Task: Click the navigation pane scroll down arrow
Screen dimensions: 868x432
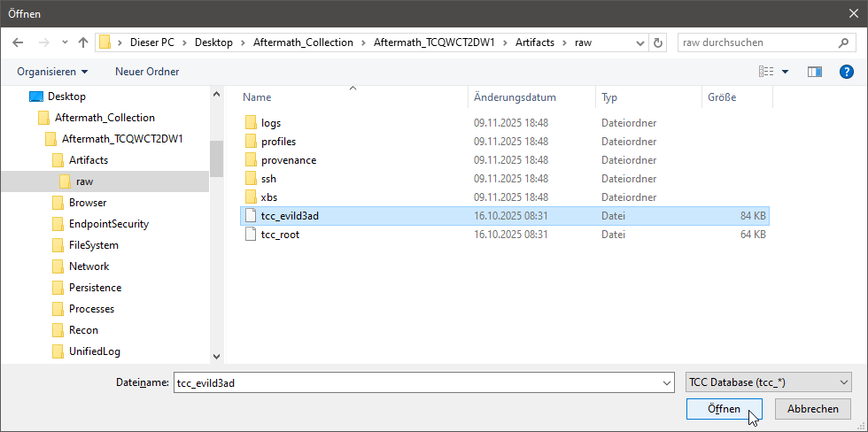Action: [x=216, y=357]
